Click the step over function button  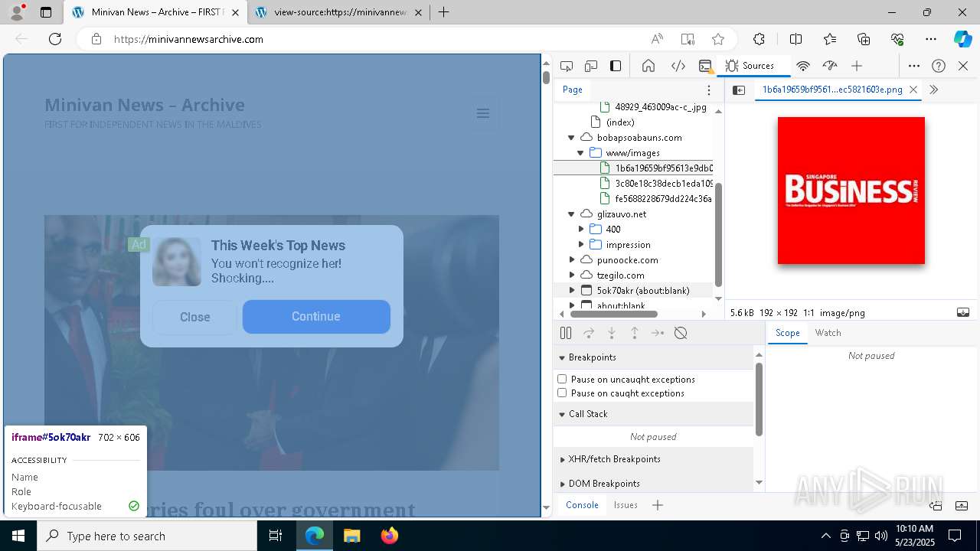[x=589, y=333]
